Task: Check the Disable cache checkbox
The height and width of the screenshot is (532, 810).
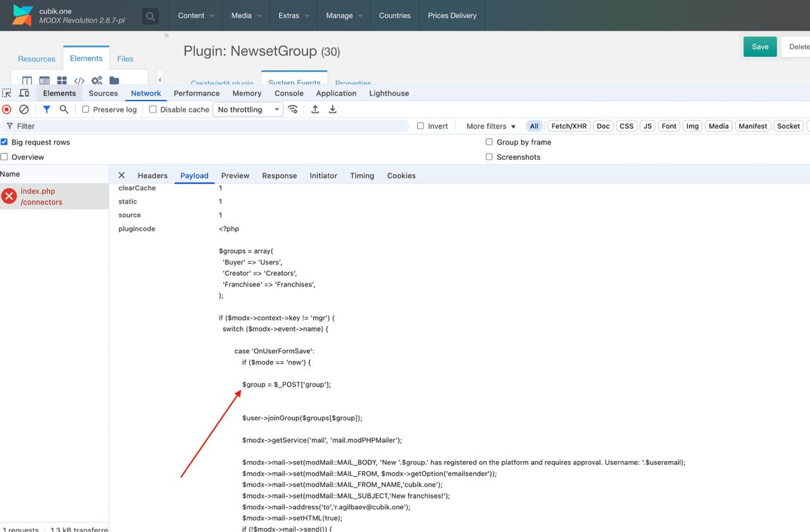Action: pos(153,109)
